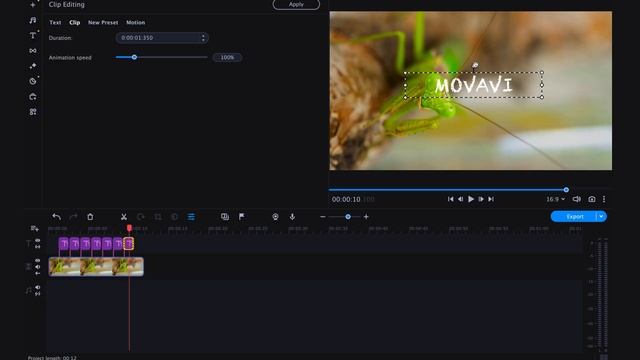
Task: Open the New Preset tab
Action: (103, 22)
